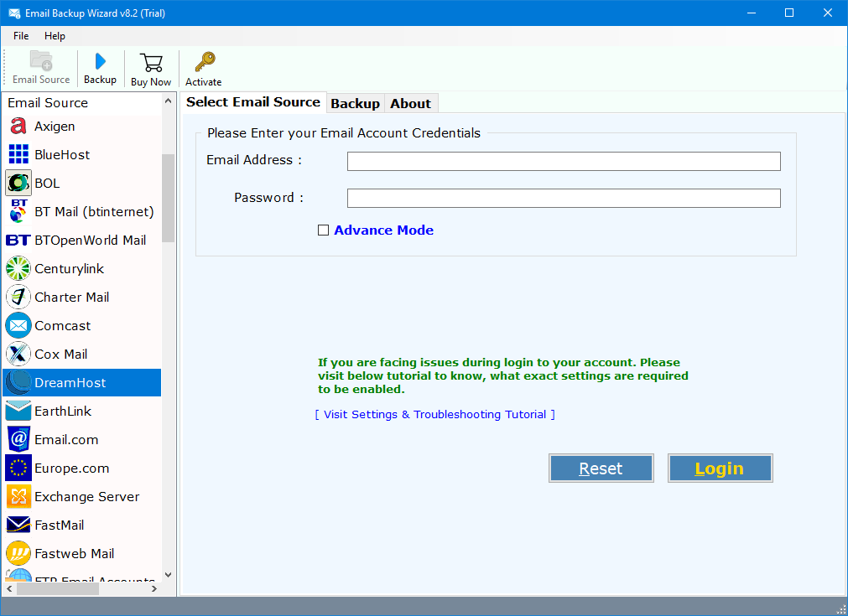Select the Centurylink starburst icon
Image resolution: width=848 pixels, height=616 pixels.
click(x=18, y=268)
